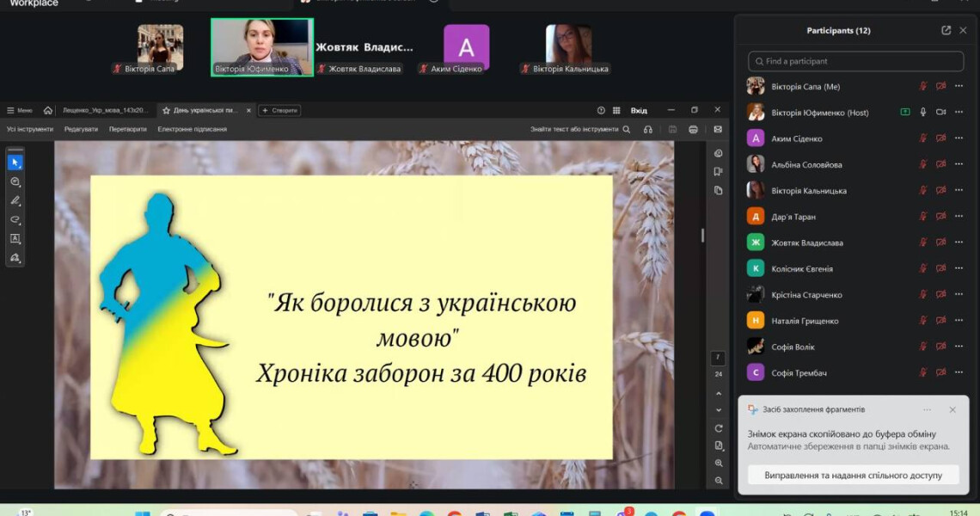Open Редагувати menu
The height and width of the screenshot is (516, 980).
pyautogui.click(x=82, y=130)
